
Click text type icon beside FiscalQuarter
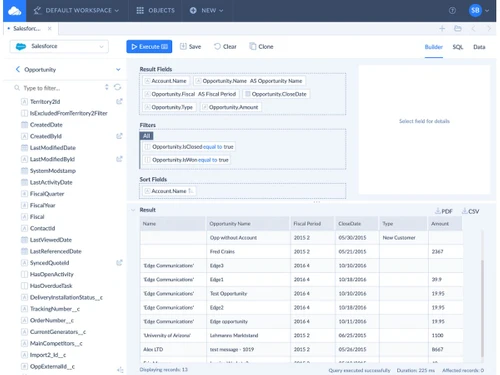pyautogui.click(x=24, y=194)
